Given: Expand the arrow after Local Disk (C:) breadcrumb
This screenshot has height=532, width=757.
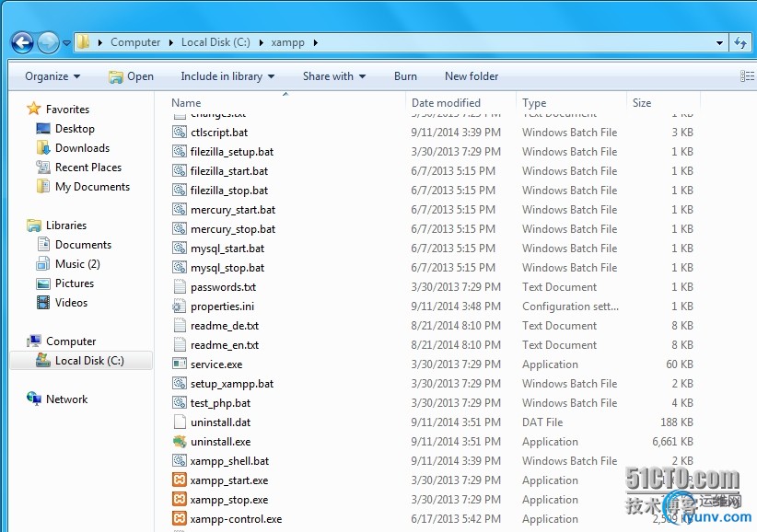Looking at the screenshot, I should coord(262,42).
